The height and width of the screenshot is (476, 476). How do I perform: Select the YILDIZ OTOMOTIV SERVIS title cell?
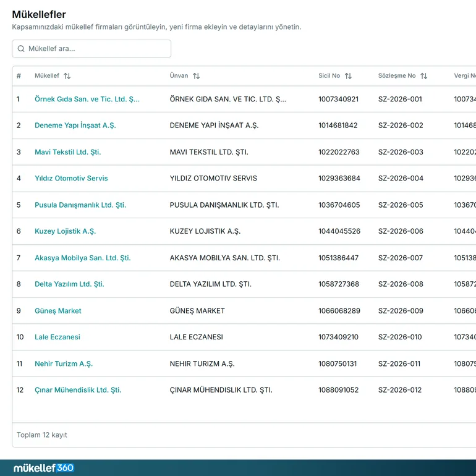(x=213, y=178)
